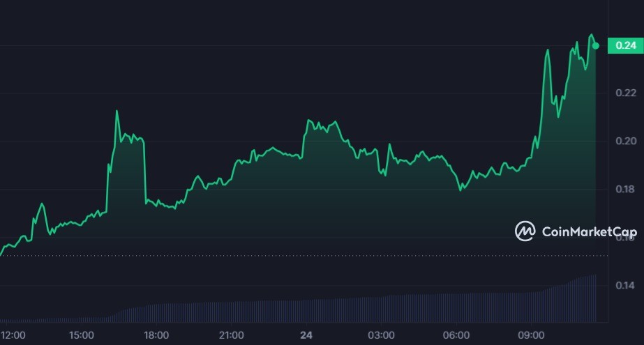
Task: Click the 0.14 price axis label
Action: coord(626,285)
